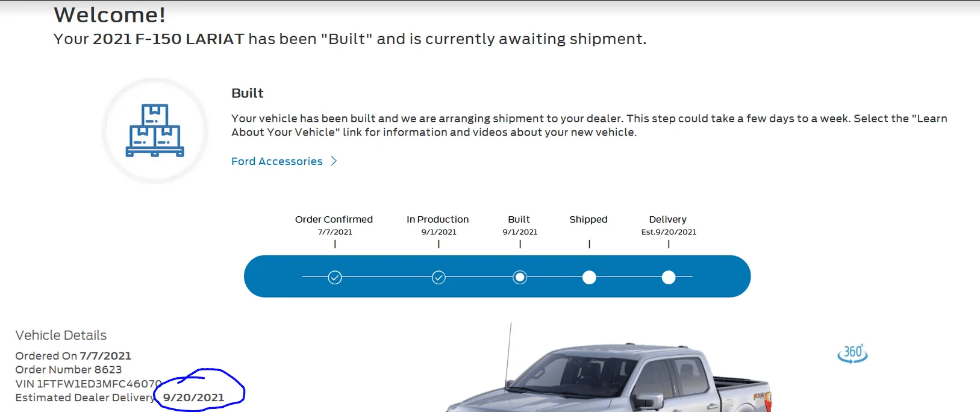The height and width of the screenshot is (412, 980).
Task: Click the chevron arrow beside Ford Accessories
Action: [x=334, y=161]
